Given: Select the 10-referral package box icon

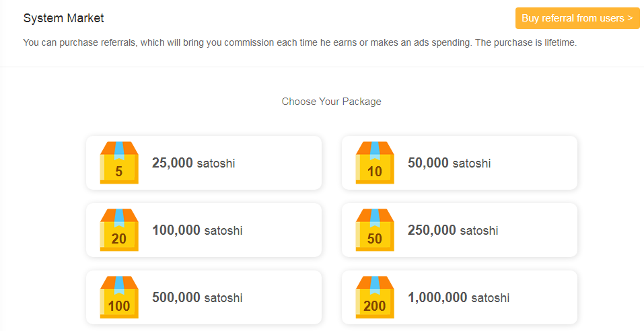Looking at the screenshot, I should [375, 163].
